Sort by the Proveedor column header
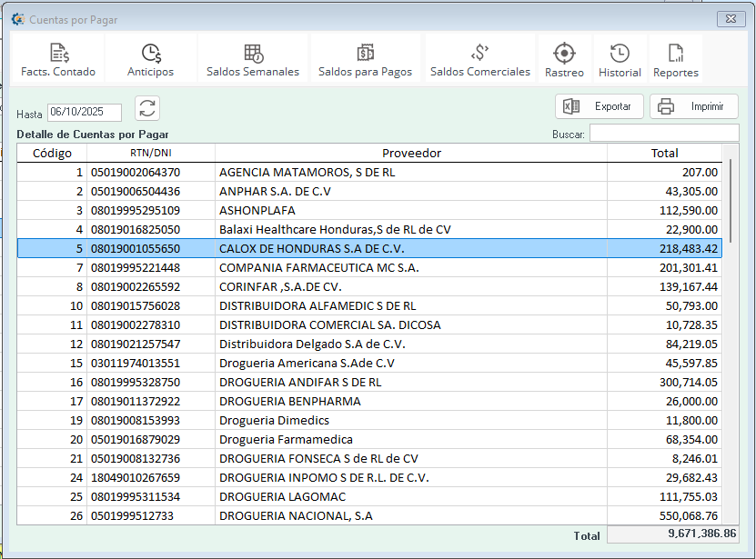 (411, 153)
